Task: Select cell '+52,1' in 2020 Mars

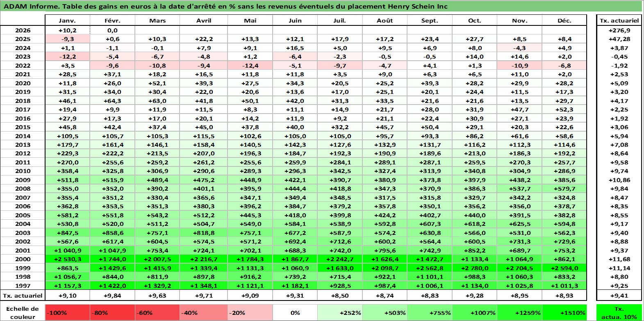Action: (157, 83)
